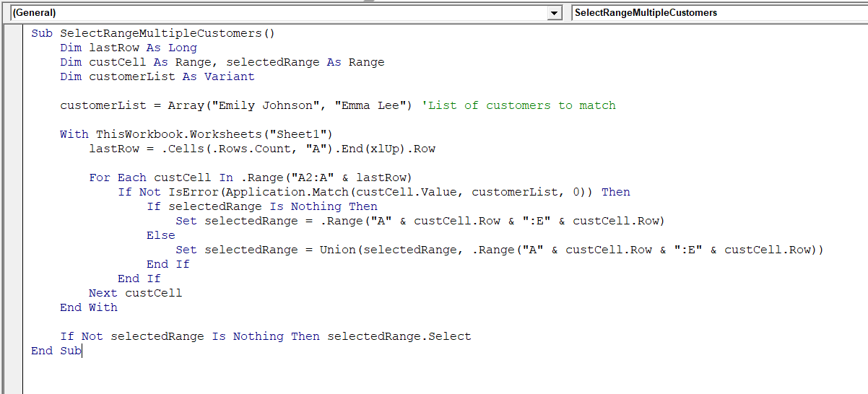Click the indented If selectedRange Is Nothing Then line
The height and width of the screenshot is (394, 868).
click(x=262, y=206)
